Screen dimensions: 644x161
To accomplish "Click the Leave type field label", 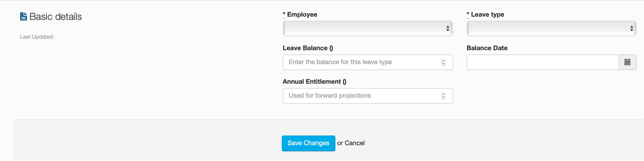I will [487, 14].
